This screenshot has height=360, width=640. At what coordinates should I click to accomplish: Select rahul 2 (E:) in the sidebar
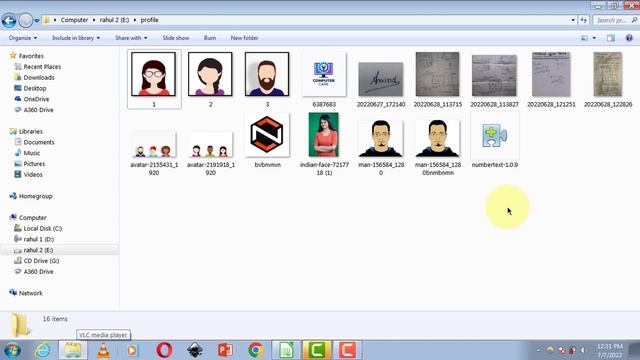[38, 250]
